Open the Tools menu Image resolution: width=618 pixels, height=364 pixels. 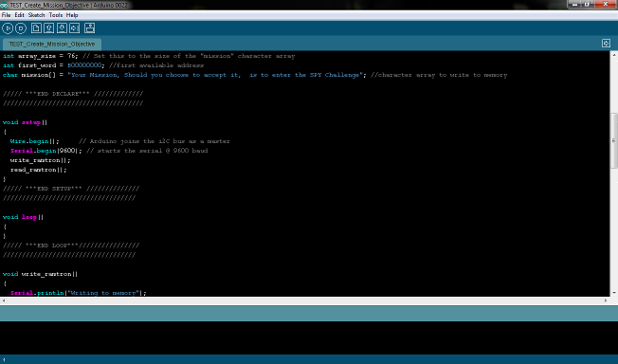click(x=56, y=15)
